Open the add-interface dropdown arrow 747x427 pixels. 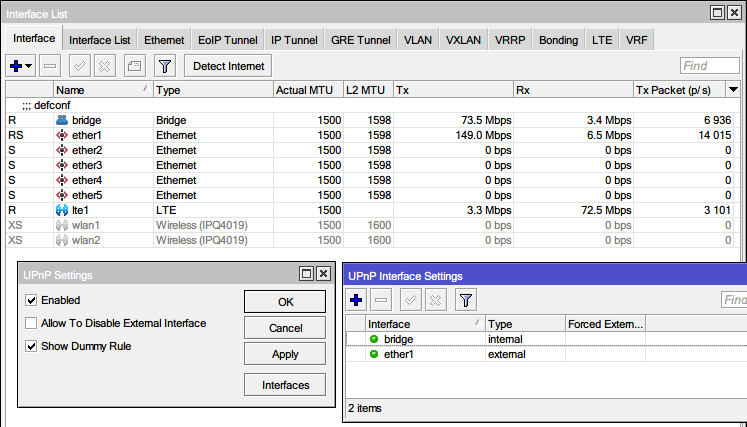tap(29, 66)
